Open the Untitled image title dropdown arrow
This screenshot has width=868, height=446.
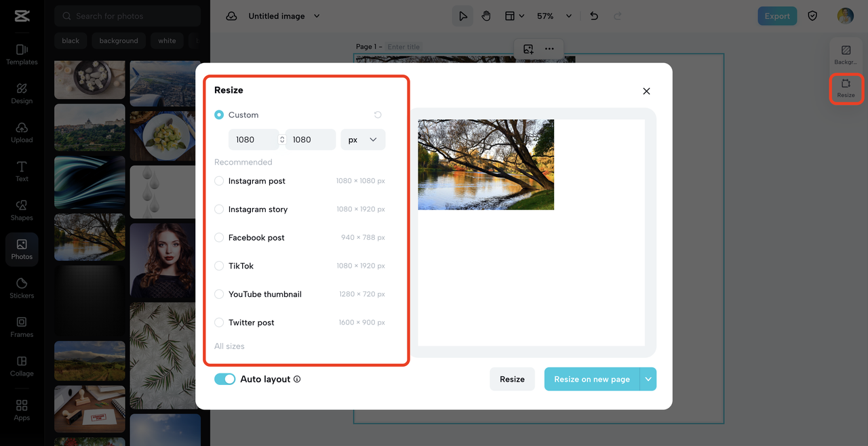(x=317, y=16)
